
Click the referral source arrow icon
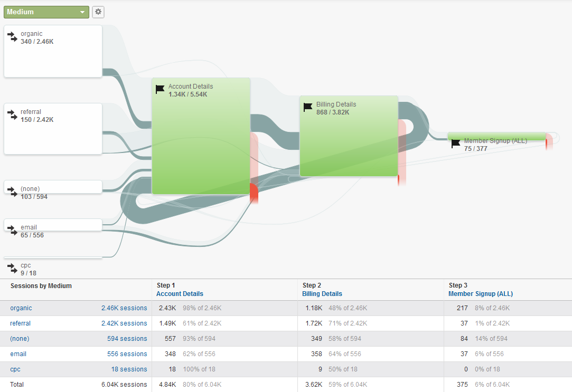point(12,115)
